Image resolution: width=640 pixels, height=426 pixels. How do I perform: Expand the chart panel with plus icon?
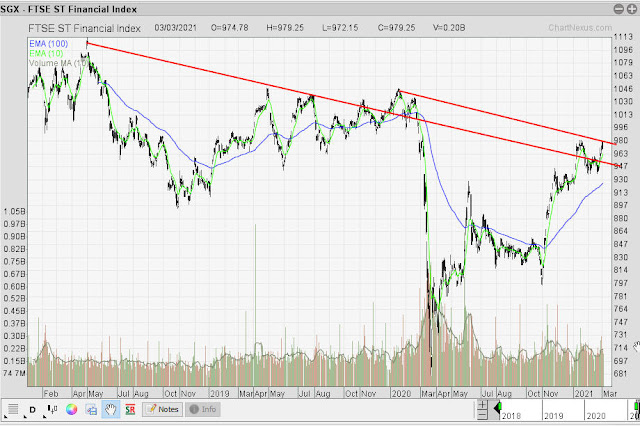[631, 9]
